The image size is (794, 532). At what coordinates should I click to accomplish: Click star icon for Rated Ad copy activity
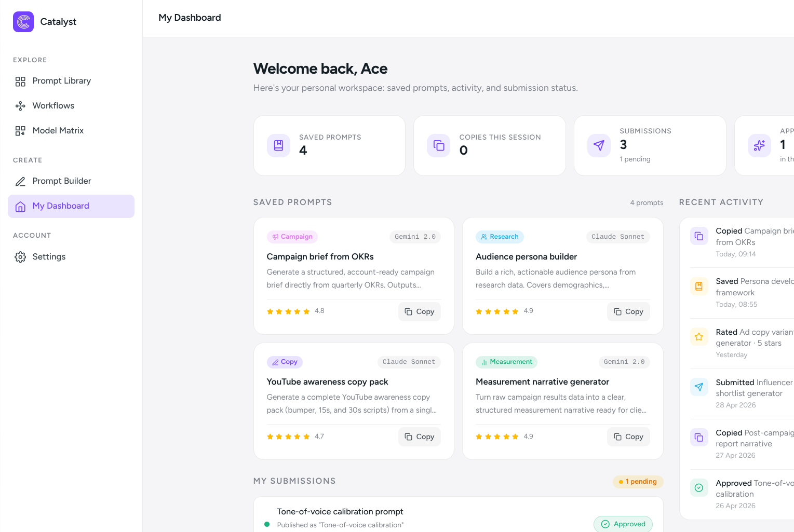click(699, 337)
